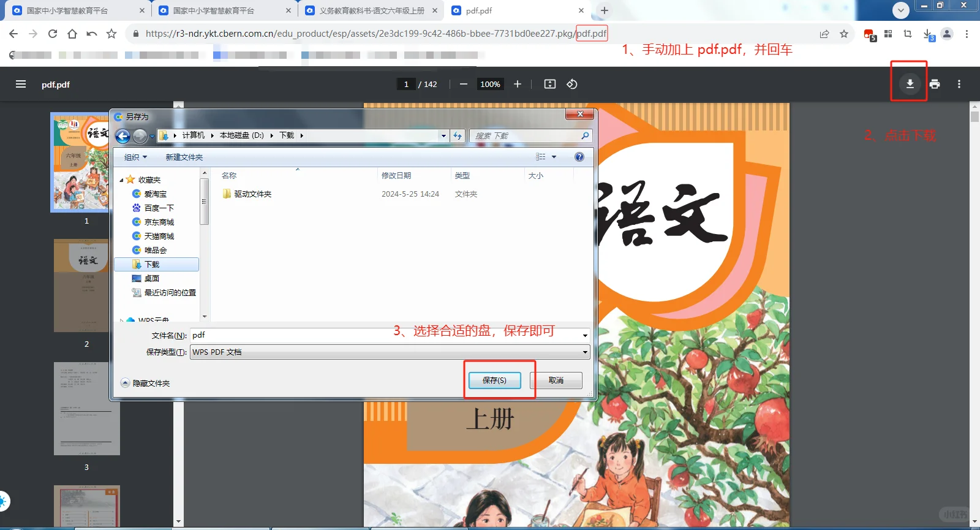Screen dimensions: 980x530
Task: Select 百度一下 in favorites
Action: click(159, 208)
